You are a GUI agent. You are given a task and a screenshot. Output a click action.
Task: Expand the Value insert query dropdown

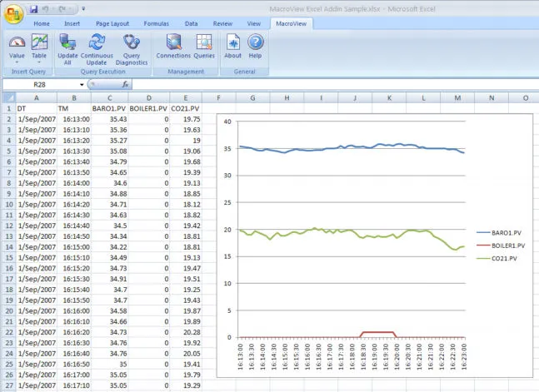click(17, 60)
